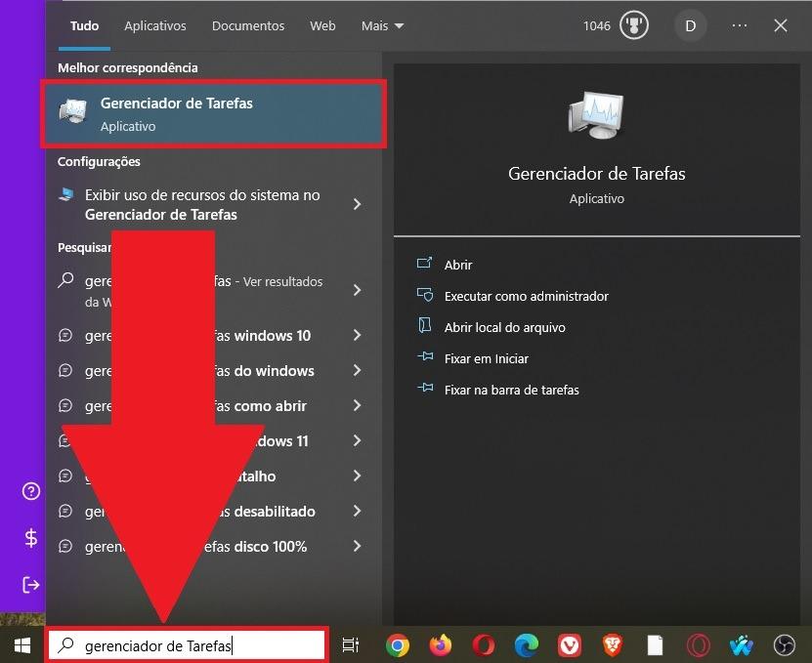Click the shield icon beside Executar como administrador
This screenshot has width=812, height=663.
click(425, 295)
